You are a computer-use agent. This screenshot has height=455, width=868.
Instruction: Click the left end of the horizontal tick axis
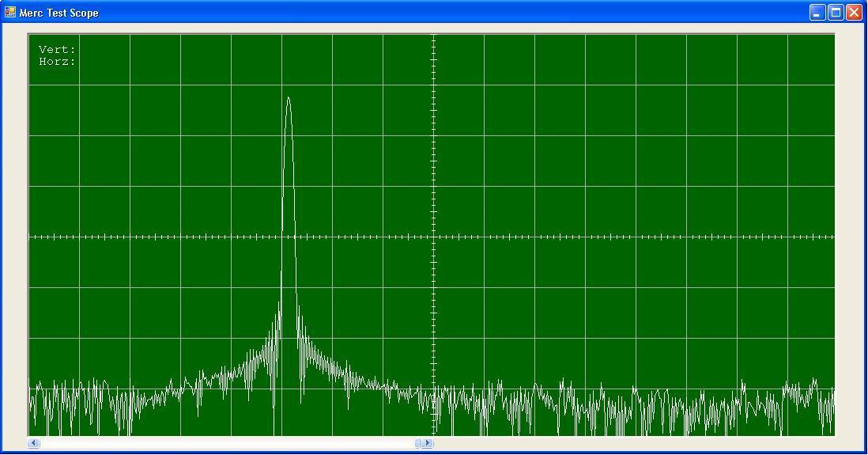pos(32,237)
